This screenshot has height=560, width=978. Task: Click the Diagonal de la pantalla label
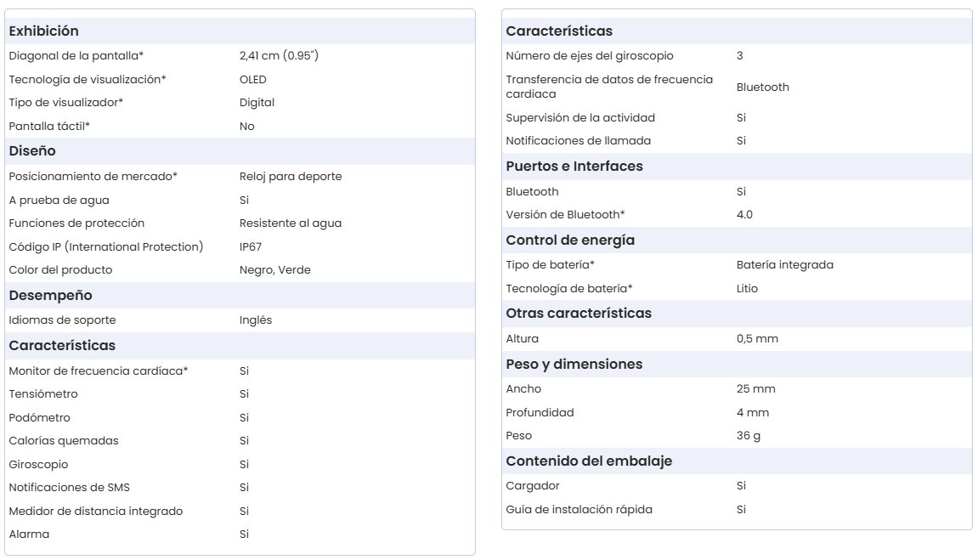[x=76, y=56]
